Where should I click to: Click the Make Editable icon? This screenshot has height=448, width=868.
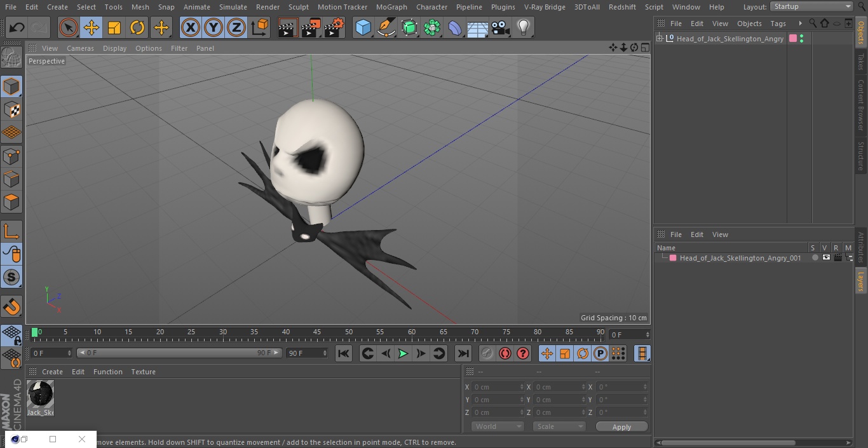11,58
